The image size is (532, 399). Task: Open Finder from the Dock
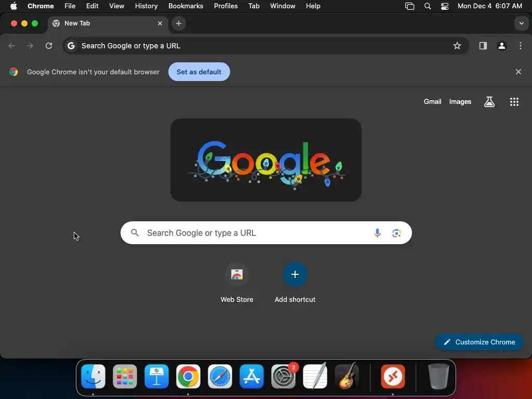pos(93,376)
